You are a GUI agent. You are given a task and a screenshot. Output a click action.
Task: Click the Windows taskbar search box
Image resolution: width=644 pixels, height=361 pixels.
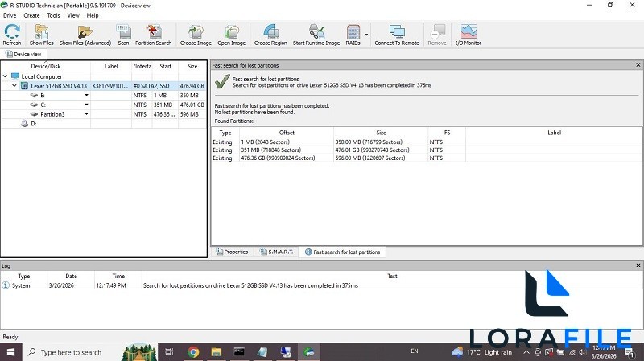click(x=89, y=352)
